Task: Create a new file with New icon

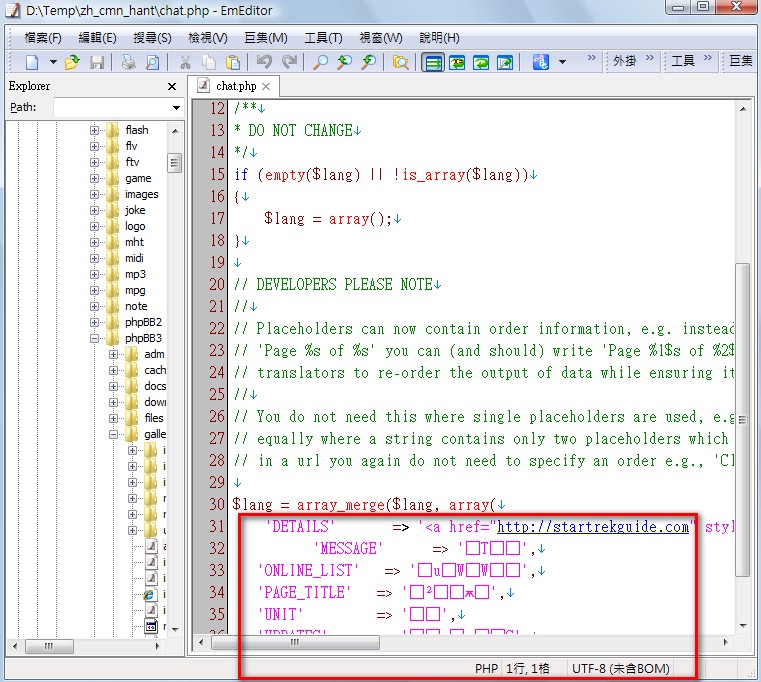Action: [33, 62]
